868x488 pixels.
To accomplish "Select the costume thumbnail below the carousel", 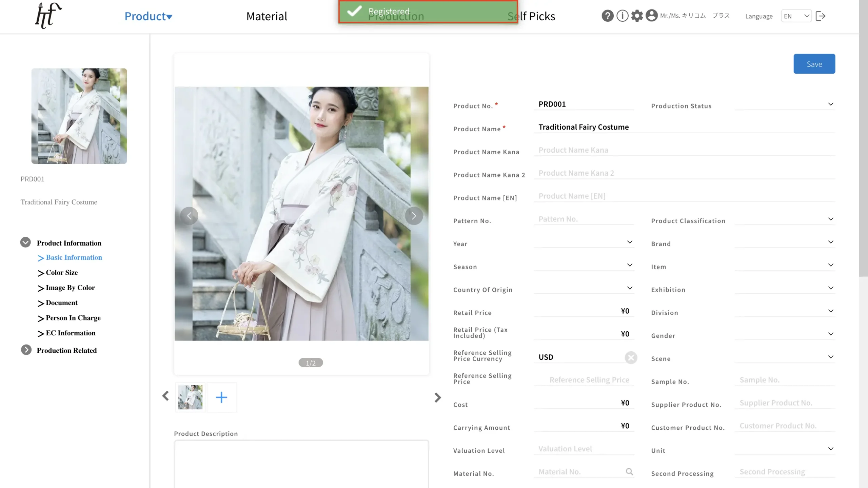I will (x=190, y=397).
